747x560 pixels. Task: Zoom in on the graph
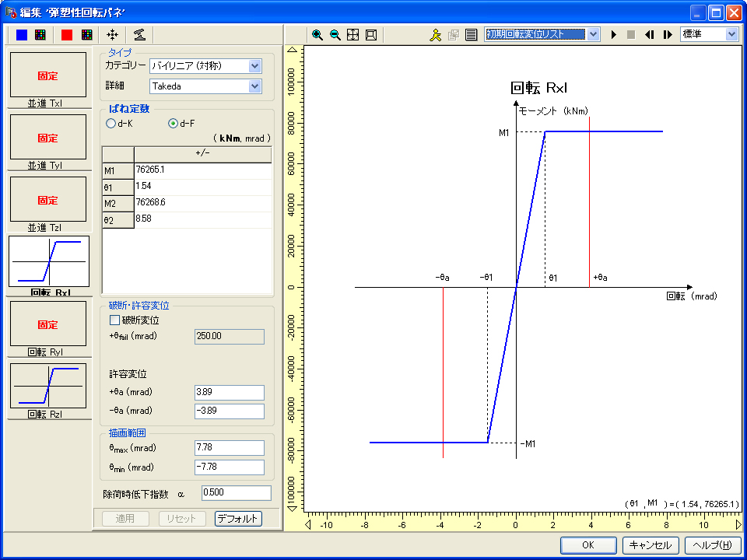317,35
